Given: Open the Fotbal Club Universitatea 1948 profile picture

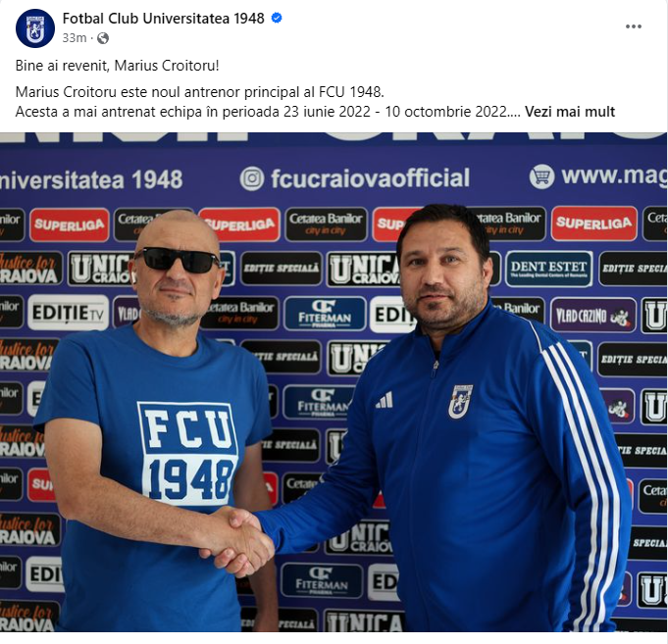Looking at the screenshot, I should (x=35, y=28).
